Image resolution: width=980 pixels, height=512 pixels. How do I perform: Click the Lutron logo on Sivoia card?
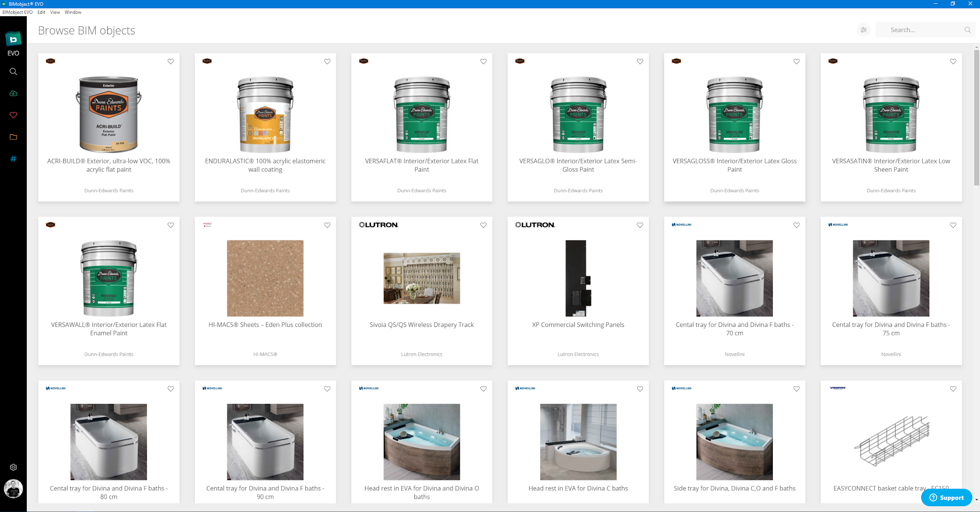(x=379, y=225)
